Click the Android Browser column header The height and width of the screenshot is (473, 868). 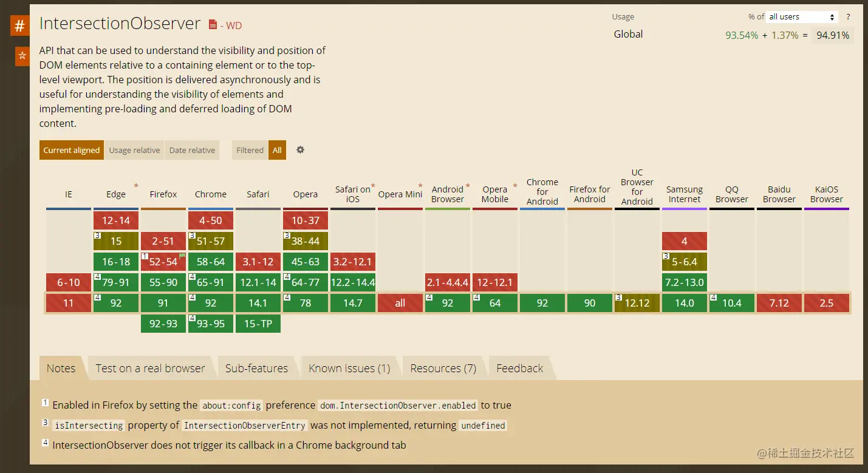point(448,194)
